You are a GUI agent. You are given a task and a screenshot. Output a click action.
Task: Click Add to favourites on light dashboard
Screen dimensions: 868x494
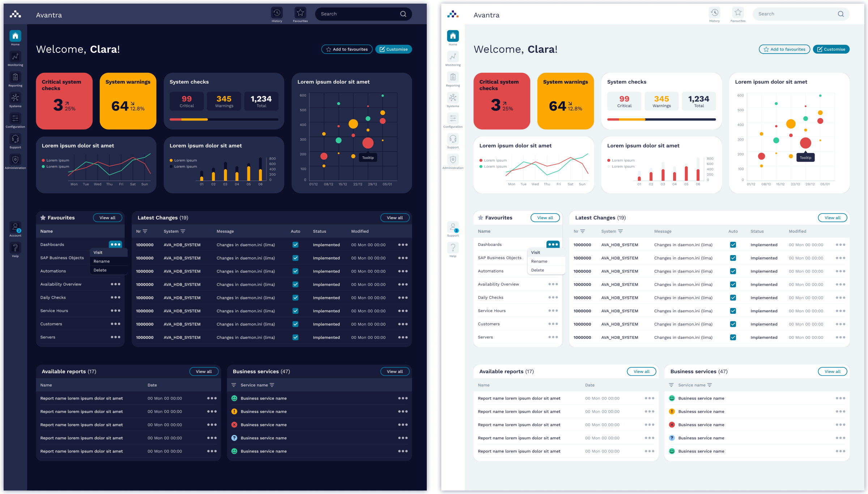coord(784,49)
